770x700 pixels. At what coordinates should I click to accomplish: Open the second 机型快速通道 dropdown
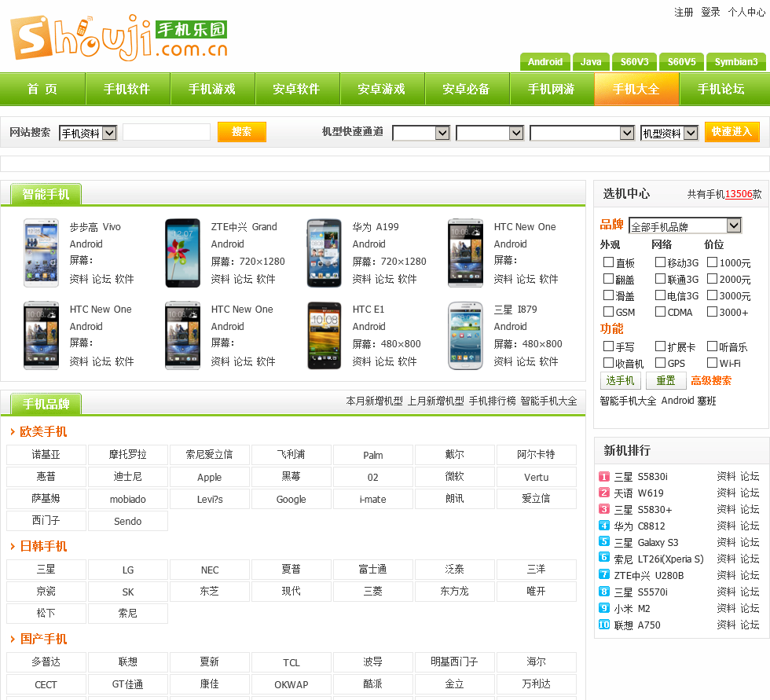click(x=489, y=133)
